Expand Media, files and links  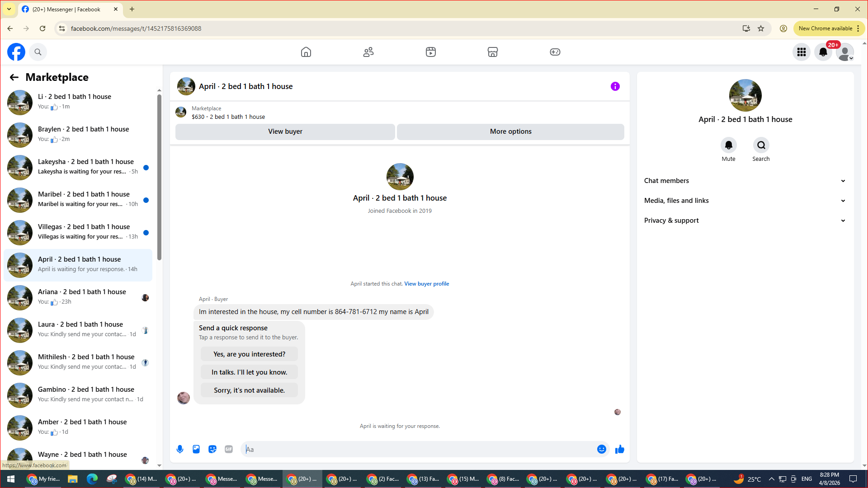tap(745, 201)
